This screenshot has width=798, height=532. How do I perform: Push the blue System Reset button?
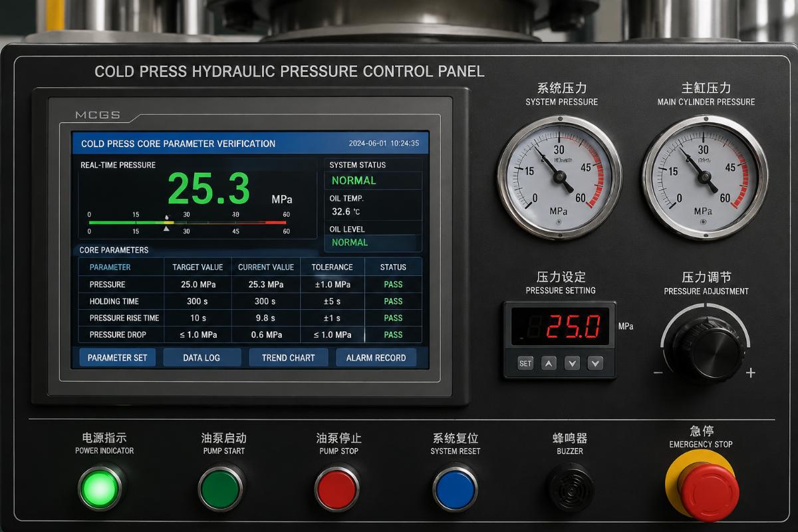(x=455, y=488)
